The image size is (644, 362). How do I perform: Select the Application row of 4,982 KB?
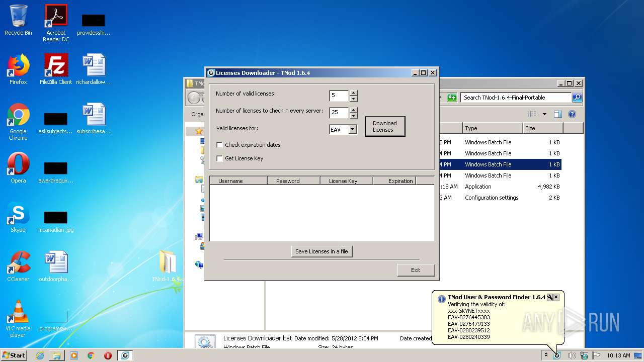pos(500,187)
